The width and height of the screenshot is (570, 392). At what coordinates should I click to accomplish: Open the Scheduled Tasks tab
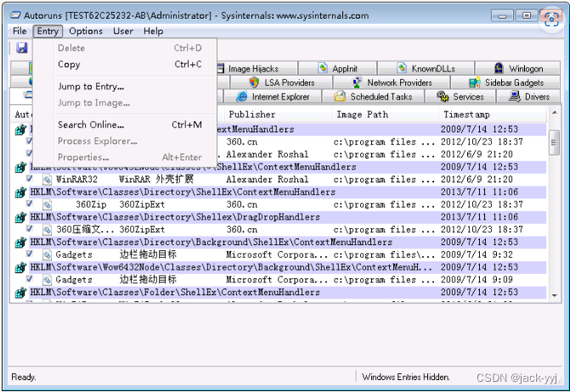[373, 97]
